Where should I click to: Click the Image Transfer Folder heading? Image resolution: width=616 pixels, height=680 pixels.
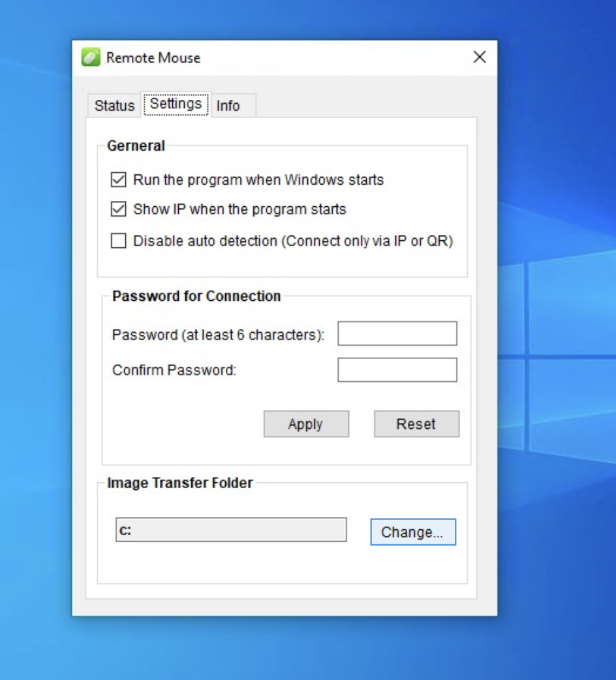180,483
